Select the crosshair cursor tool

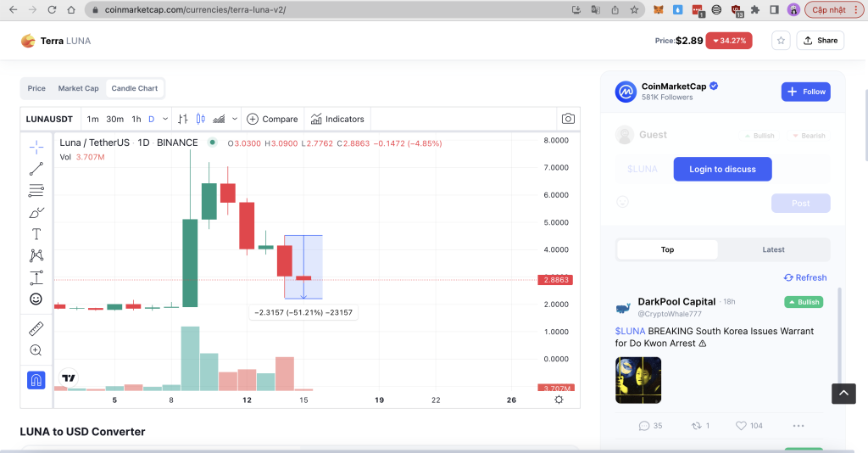pos(36,147)
